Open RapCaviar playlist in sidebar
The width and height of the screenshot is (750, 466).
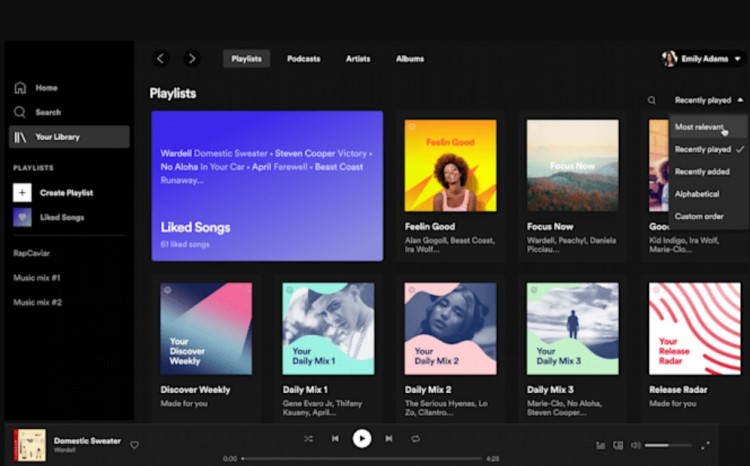click(32, 253)
